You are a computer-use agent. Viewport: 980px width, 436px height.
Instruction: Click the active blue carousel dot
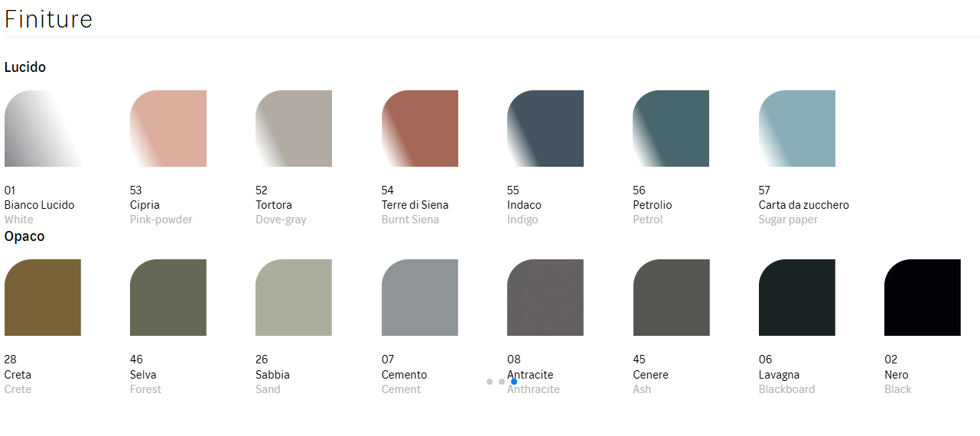tap(514, 382)
